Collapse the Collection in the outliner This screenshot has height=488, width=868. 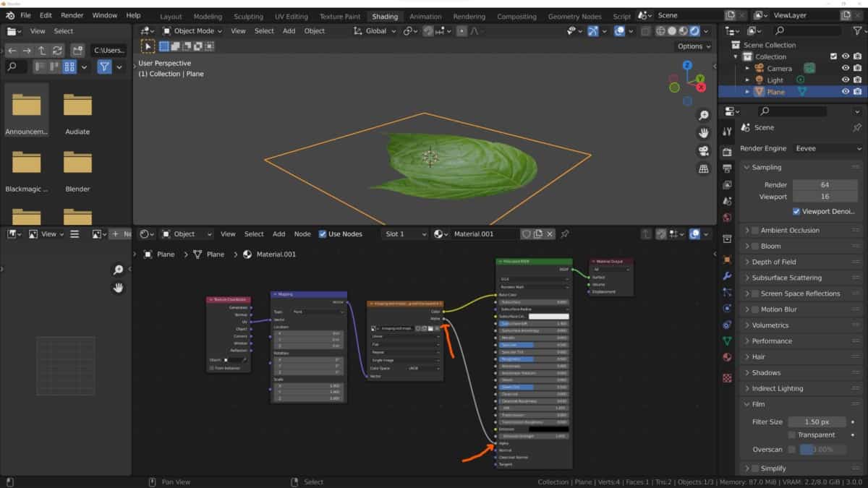[x=736, y=56]
